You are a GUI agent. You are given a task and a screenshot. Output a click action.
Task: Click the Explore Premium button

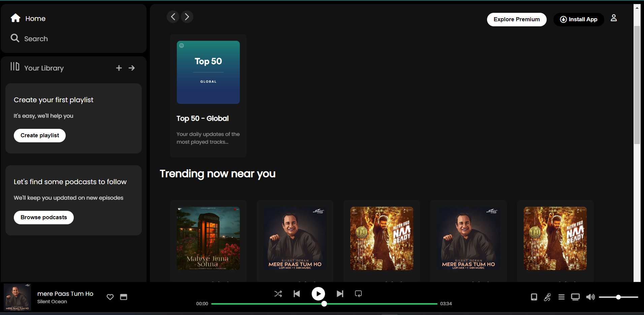coord(516,19)
